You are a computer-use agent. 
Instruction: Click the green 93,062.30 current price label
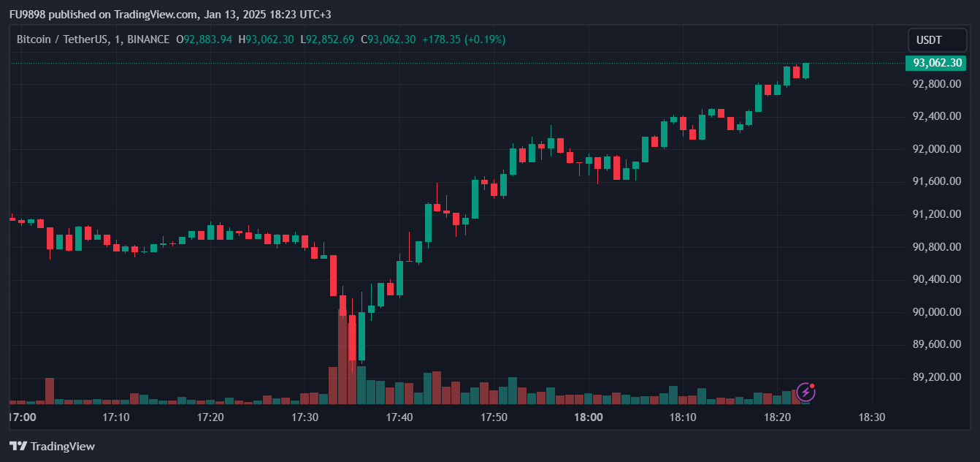pyautogui.click(x=937, y=63)
